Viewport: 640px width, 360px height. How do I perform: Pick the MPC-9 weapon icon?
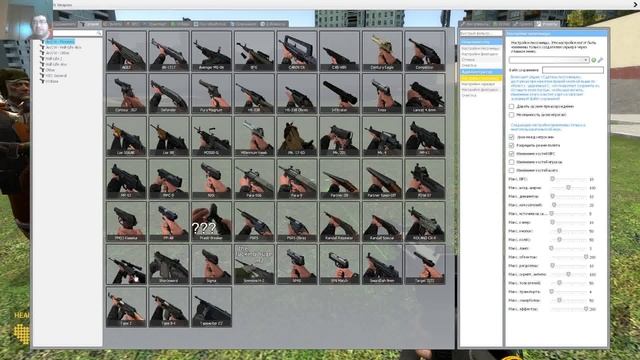coord(169,179)
